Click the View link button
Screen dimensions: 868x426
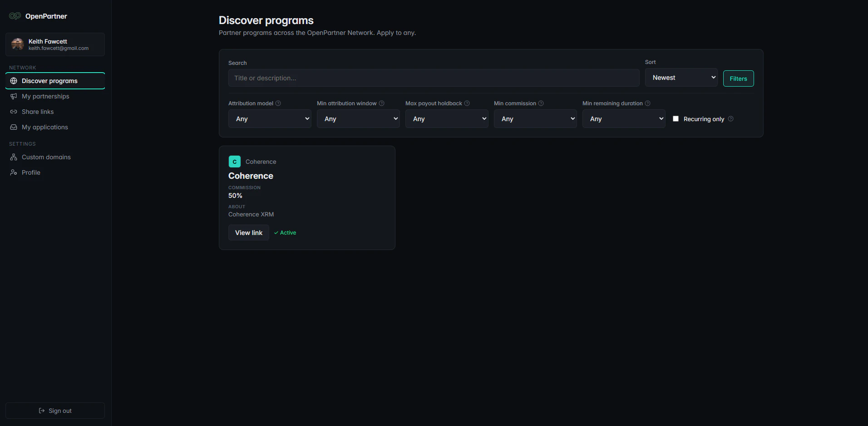(249, 233)
